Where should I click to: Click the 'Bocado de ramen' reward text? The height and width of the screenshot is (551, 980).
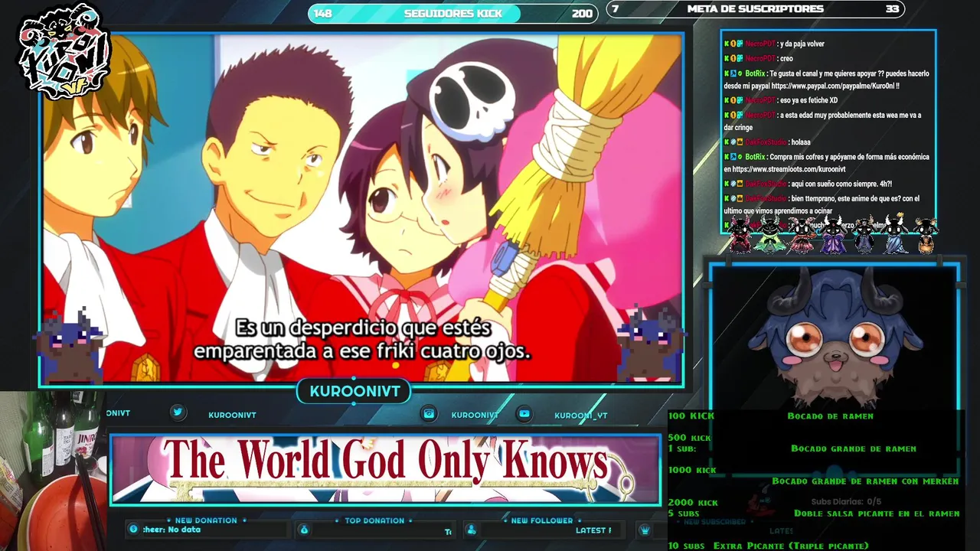click(831, 416)
